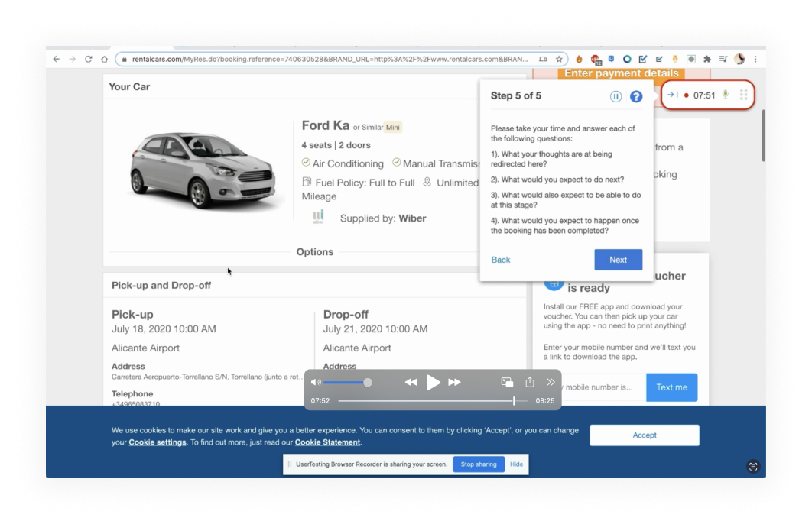Image resolution: width=812 pixels, height=521 pixels.
Task: Open help question mark in step panel
Action: [636, 96]
